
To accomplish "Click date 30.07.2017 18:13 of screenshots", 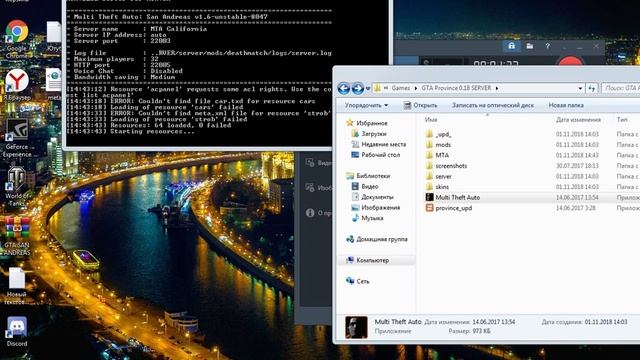I will 577,166.
